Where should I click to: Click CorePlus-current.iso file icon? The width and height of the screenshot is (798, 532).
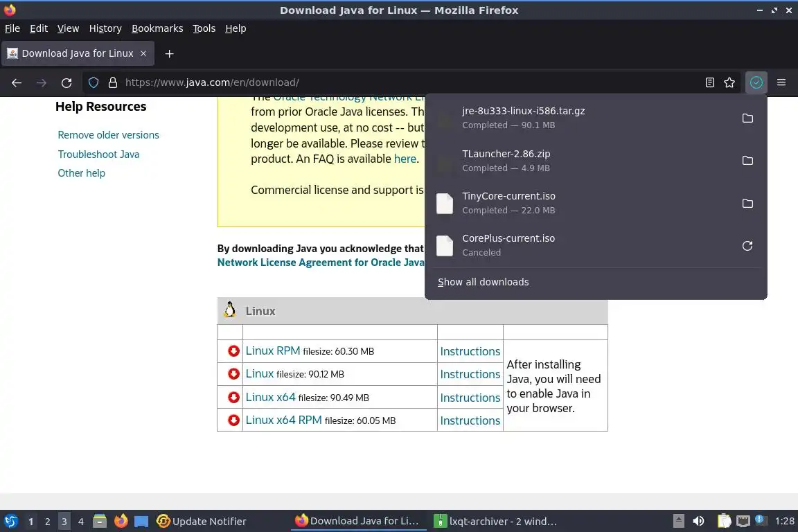(x=444, y=246)
